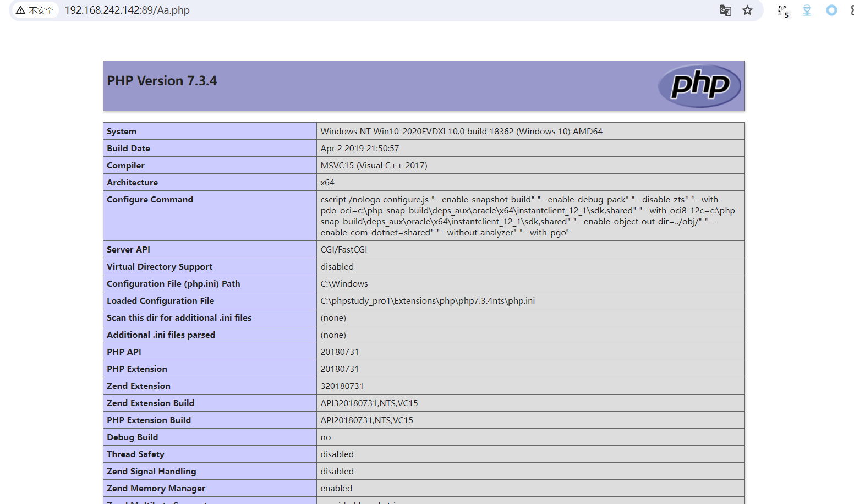Click the URL 192.168.242.142:89/Aa.php

(127, 10)
